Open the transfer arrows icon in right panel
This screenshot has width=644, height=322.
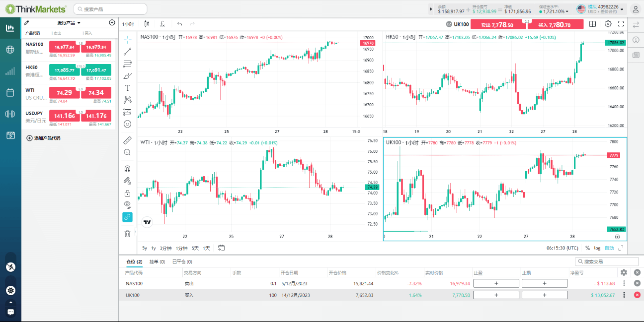tap(636, 24)
